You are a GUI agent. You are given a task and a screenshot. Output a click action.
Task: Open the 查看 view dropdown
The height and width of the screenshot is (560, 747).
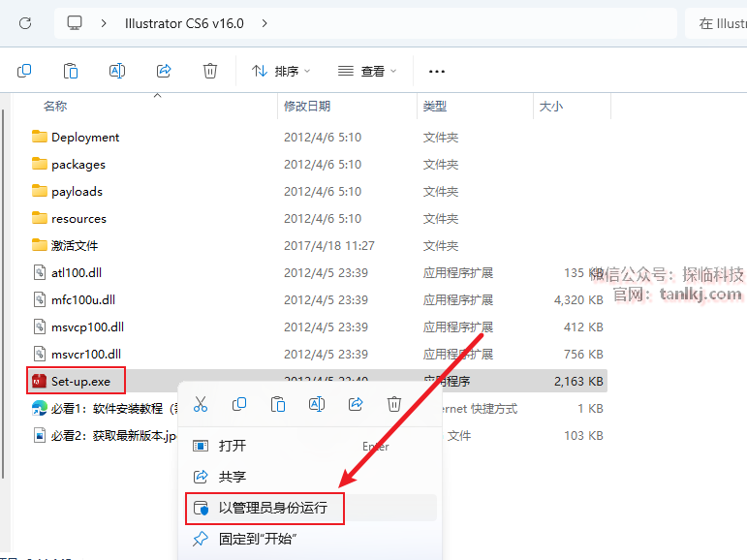pos(367,71)
